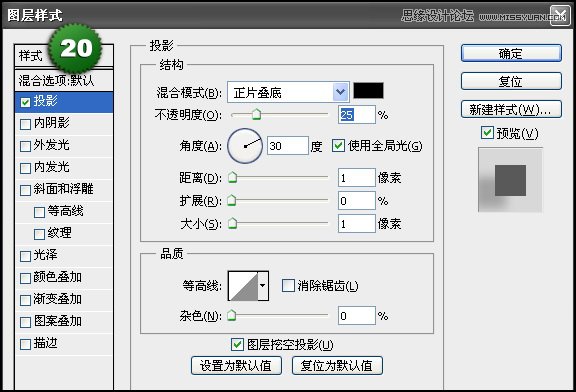The image size is (576, 392).
Task: Click the shadow preview thumbnail
Action: (510, 180)
